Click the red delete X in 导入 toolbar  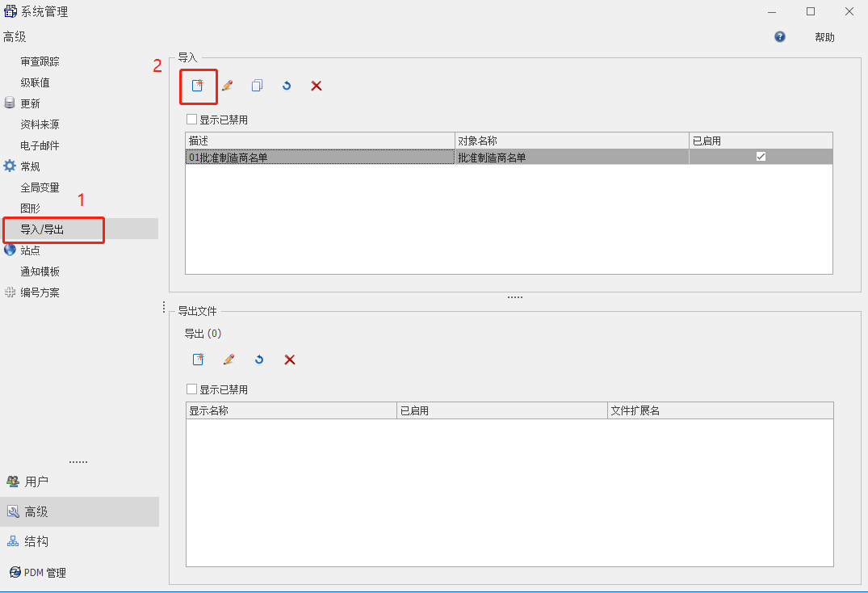(317, 86)
